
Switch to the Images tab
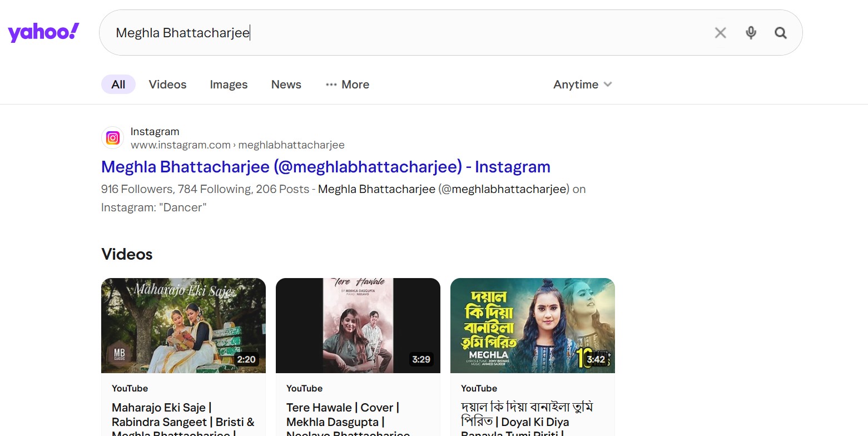pos(229,85)
